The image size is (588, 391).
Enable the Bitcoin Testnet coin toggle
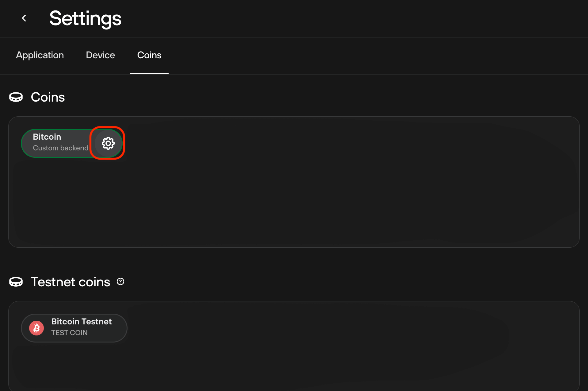pyautogui.click(x=116, y=328)
